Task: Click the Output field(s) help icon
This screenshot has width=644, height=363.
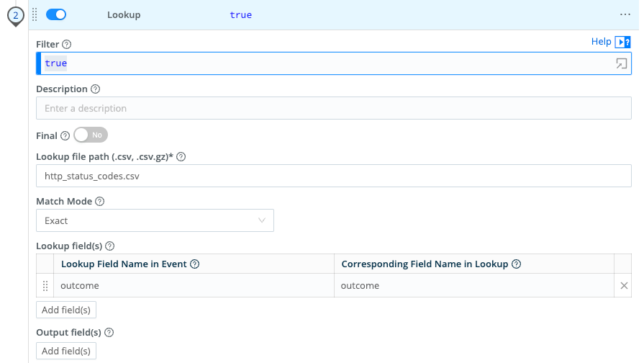Action: tap(109, 333)
